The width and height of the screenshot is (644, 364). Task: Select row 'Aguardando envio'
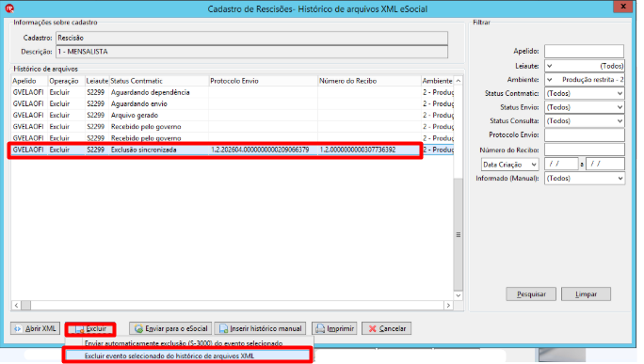(x=232, y=103)
